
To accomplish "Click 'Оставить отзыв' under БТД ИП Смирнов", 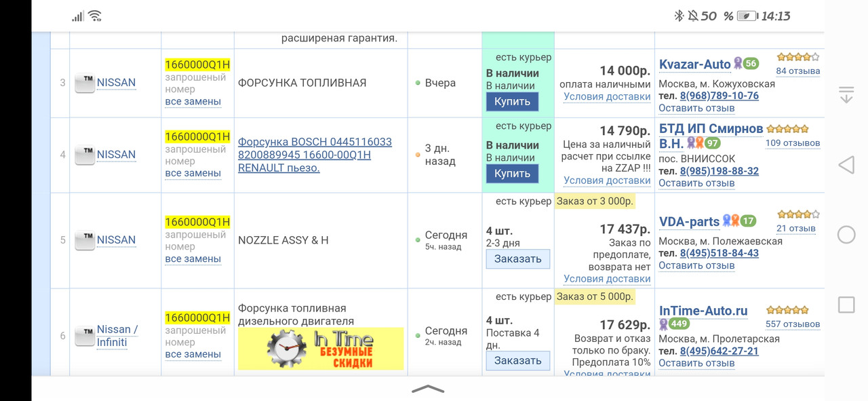I will coord(696,183).
